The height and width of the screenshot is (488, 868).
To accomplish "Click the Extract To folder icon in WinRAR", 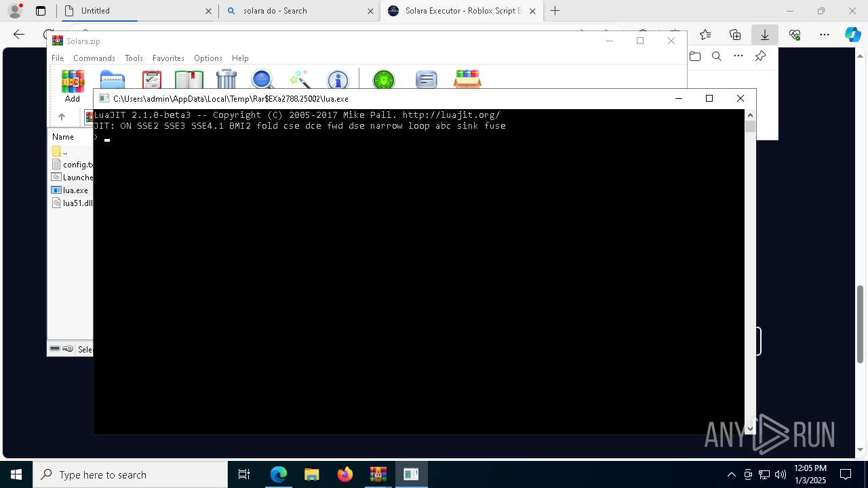I will click(113, 79).
